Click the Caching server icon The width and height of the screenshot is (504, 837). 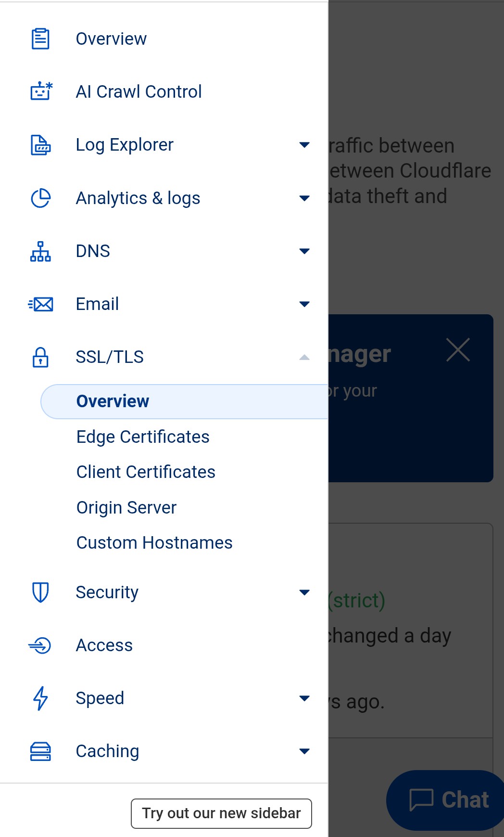pos(40,751)
